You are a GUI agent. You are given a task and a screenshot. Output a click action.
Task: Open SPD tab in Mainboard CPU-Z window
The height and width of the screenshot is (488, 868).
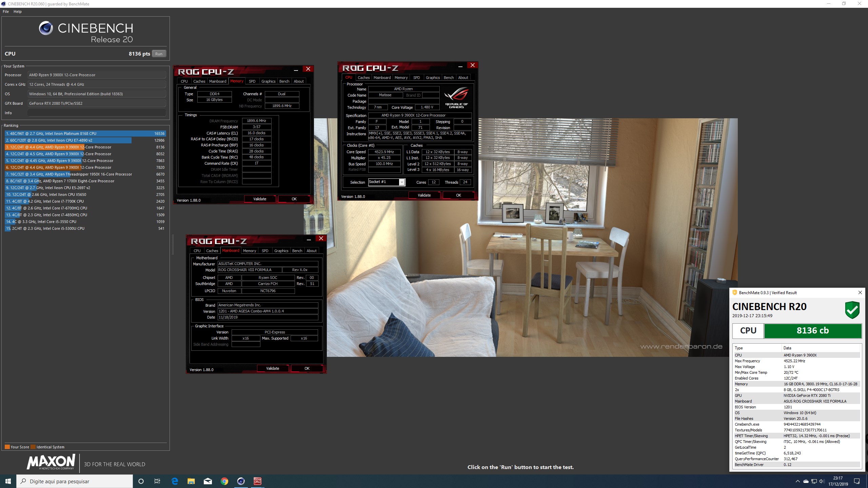click(x=265, y=251)
